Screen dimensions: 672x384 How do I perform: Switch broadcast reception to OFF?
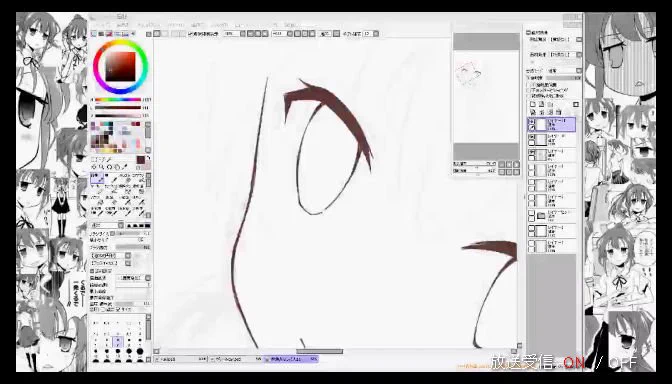pyautogui.click(x=623, y=363)
